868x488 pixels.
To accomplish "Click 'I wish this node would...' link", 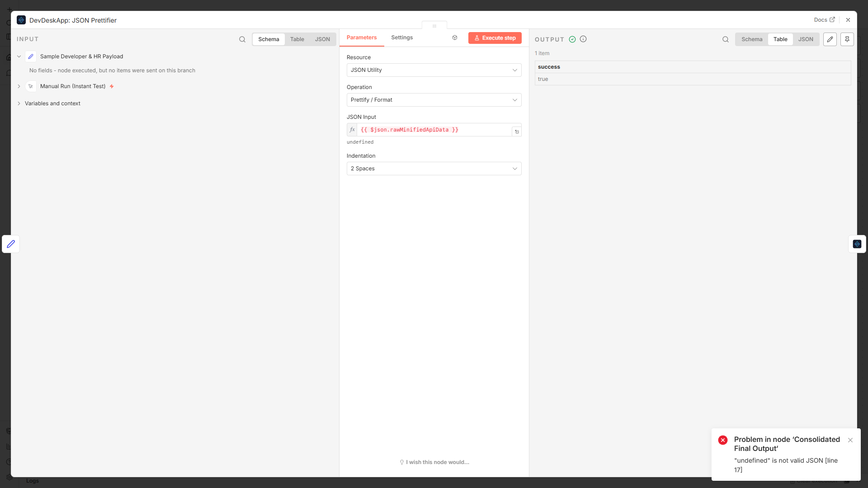I will 434,462.
